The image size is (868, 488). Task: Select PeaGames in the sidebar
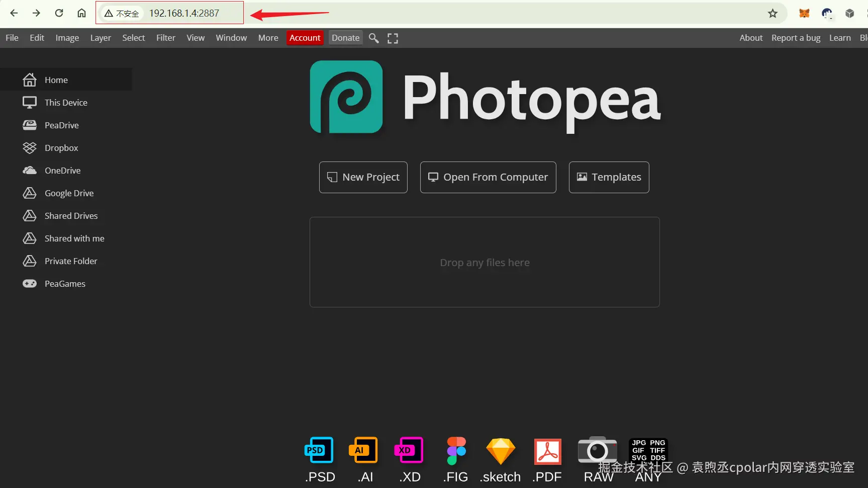coord(66,283)
